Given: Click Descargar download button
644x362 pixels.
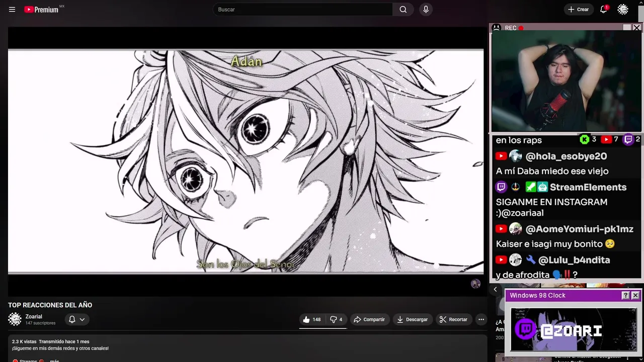Looking at the screenshot, I should [412, 319].
